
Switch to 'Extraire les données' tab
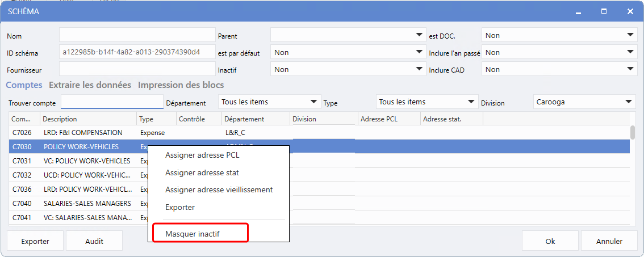[90, 85]
